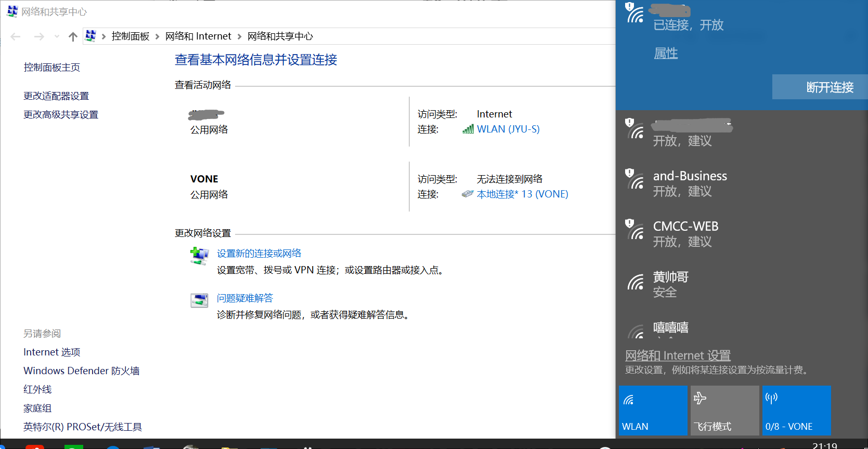Open 红外线 link
The image size is (868, 449).
(37, 389)
